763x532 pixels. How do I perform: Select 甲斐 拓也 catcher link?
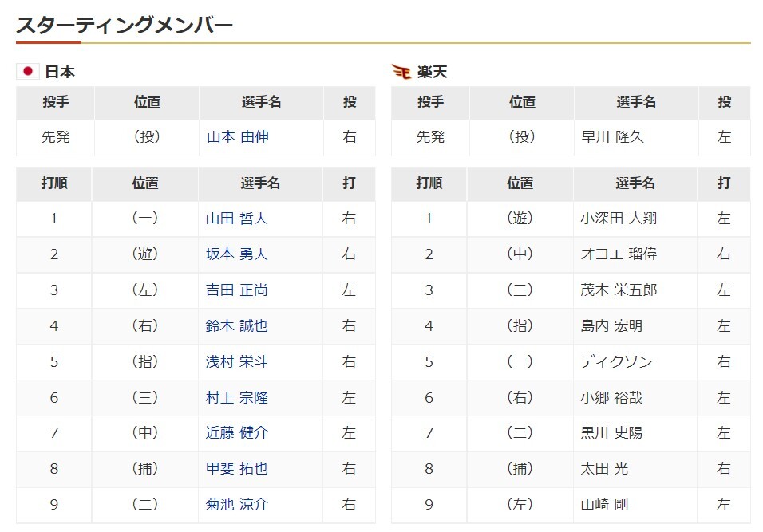pos(236,468)
